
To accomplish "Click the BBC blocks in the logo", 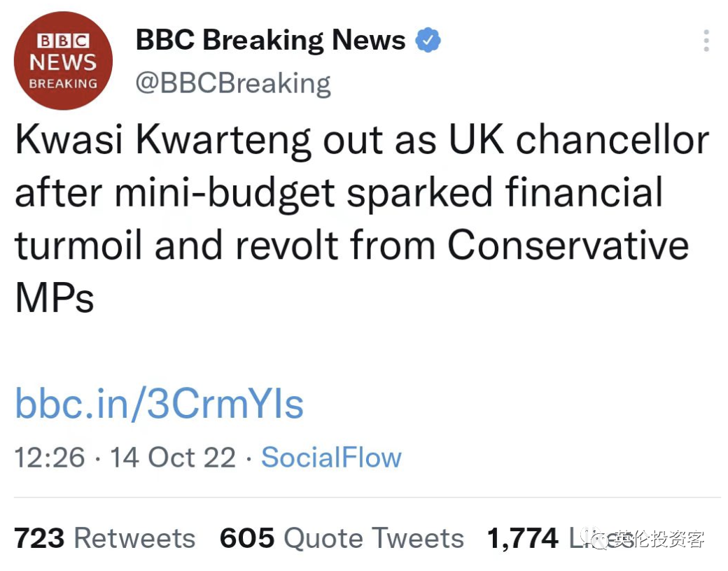I will (x=63, y=41).
